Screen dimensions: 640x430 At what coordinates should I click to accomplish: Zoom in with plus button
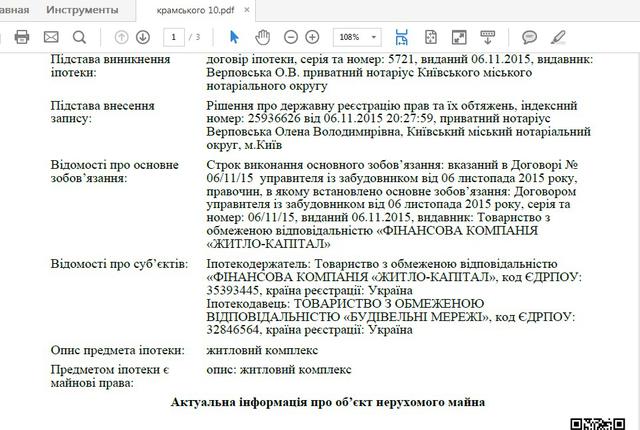(x=312, y=38)
